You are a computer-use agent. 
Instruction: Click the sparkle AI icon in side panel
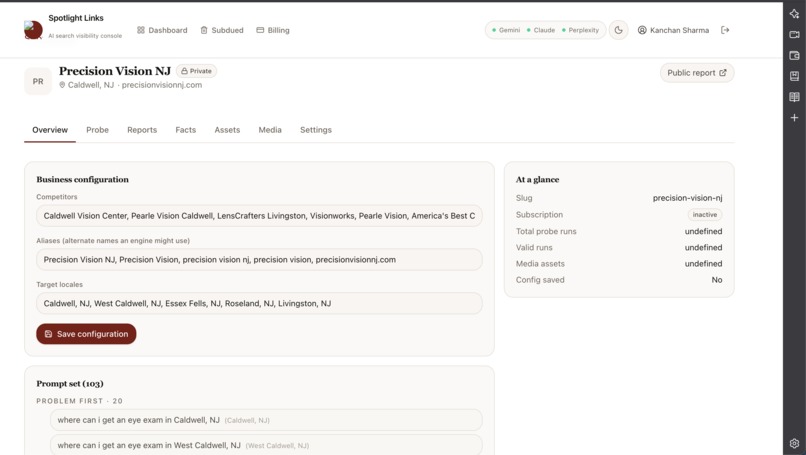[794, 14]
